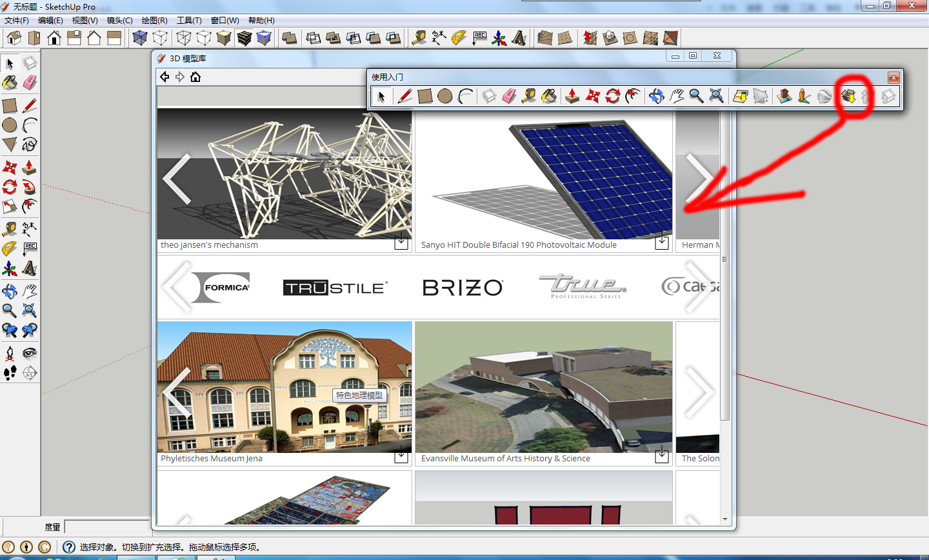Open the 编辑(E) menu
929x560 pixels.
click(50, 21)
